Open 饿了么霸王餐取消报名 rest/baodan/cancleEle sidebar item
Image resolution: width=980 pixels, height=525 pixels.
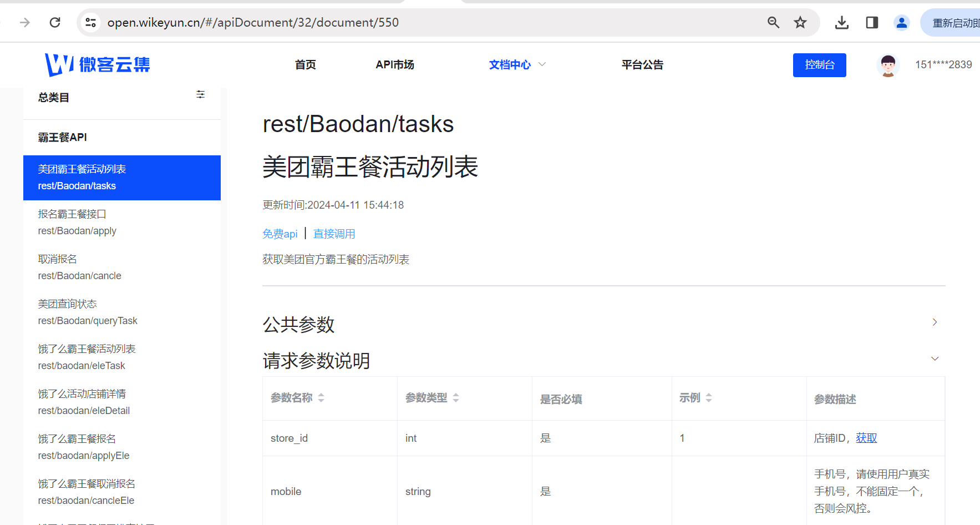click(122, 492)
